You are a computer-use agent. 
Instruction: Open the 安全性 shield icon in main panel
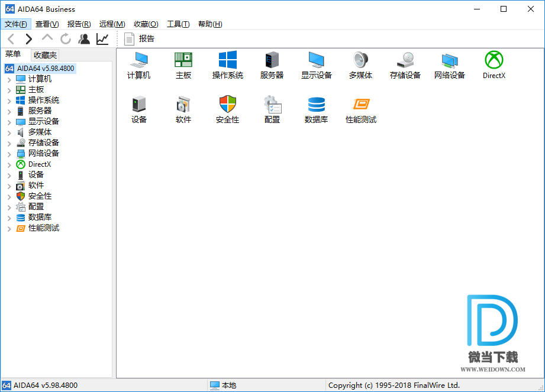click(x=228, y=110)
